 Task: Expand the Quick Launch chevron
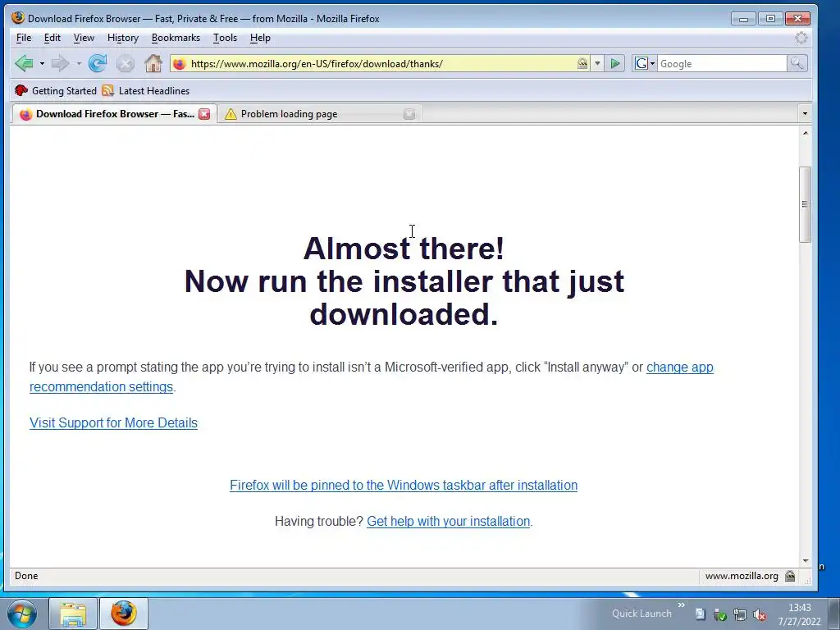click(x=682, y=605)
